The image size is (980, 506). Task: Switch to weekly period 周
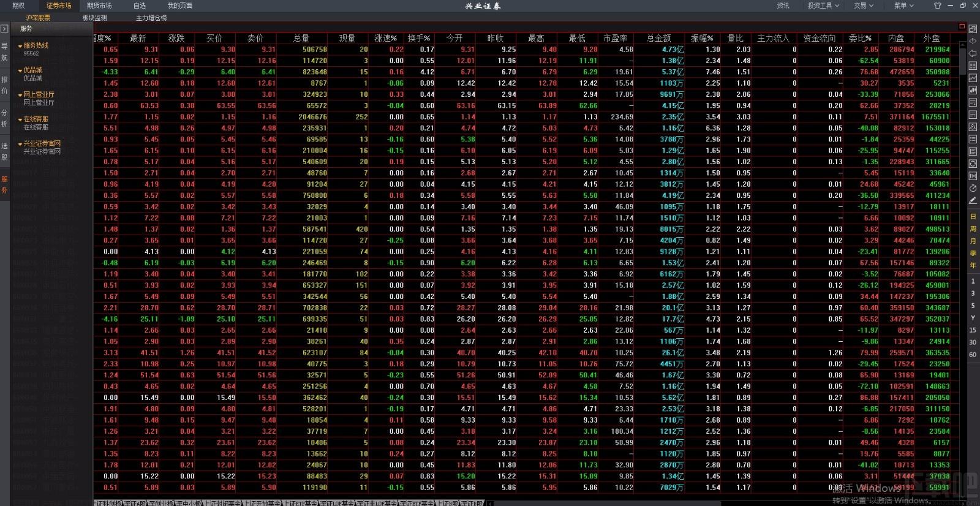973,228
